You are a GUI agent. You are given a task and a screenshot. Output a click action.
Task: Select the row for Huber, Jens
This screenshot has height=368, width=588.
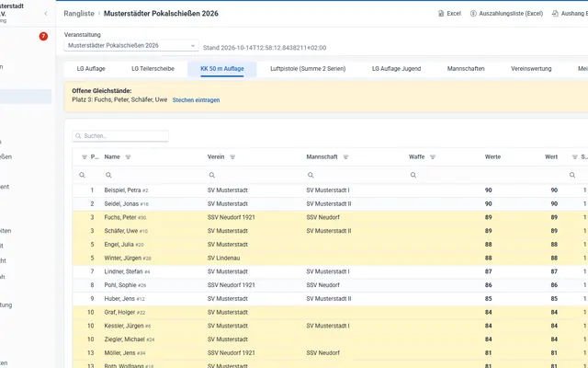(330, 298)
